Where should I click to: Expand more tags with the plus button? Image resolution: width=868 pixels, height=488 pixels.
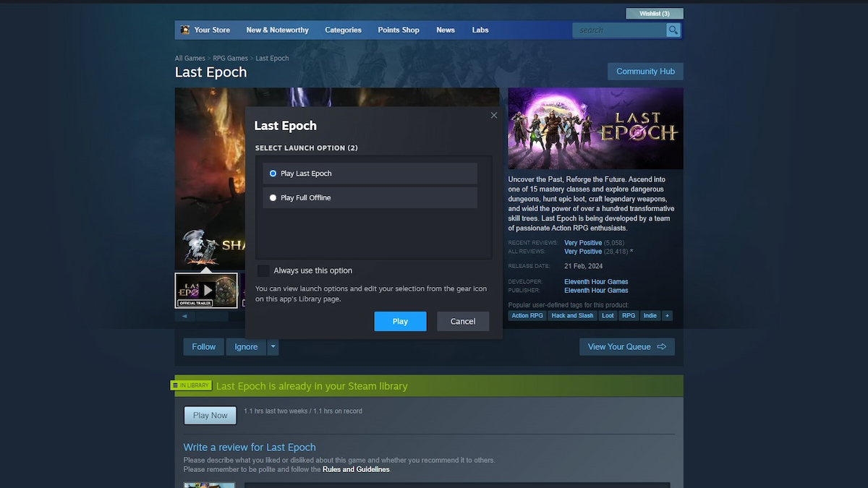(x=667, y=316)
